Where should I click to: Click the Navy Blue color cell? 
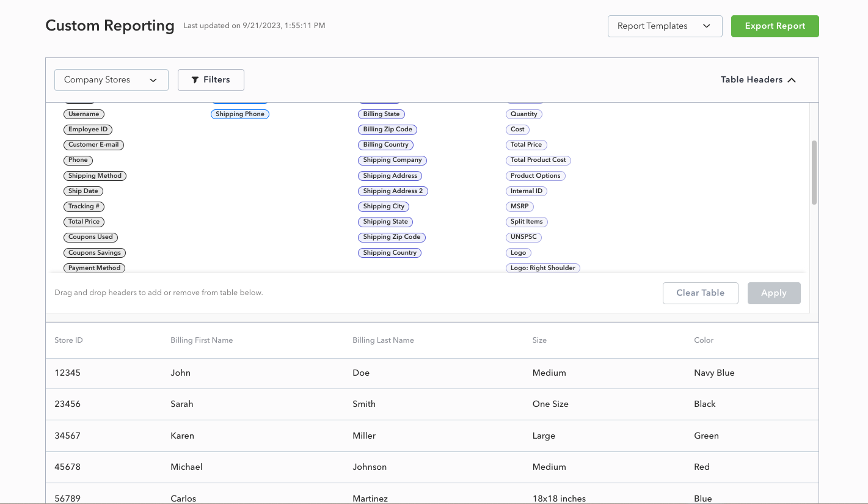click(x=714, y=373)
